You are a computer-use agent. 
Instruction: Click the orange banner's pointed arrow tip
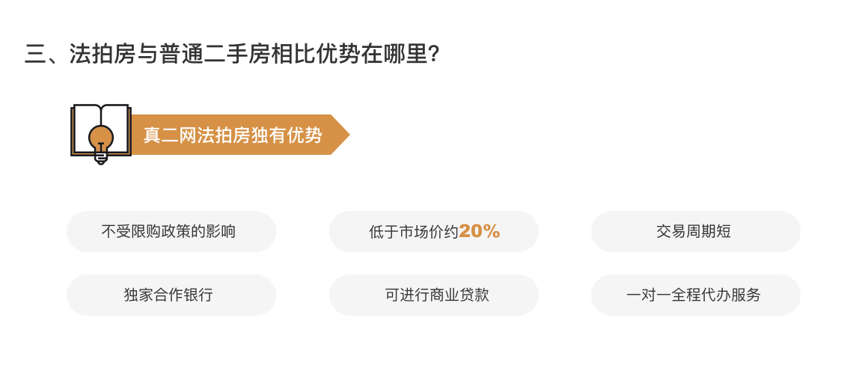pos(340,135)
